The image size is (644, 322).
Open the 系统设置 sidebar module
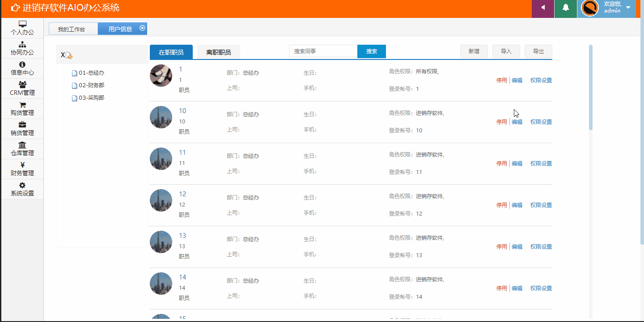click(22, 189)
